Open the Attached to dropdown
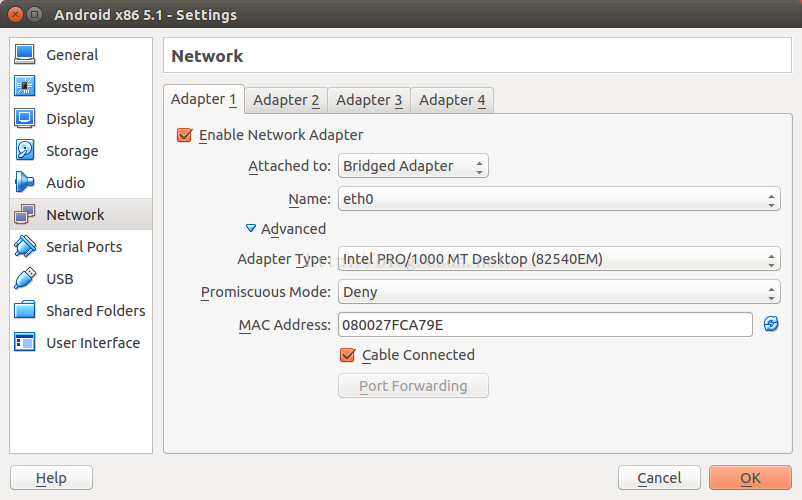 (413, 166)
